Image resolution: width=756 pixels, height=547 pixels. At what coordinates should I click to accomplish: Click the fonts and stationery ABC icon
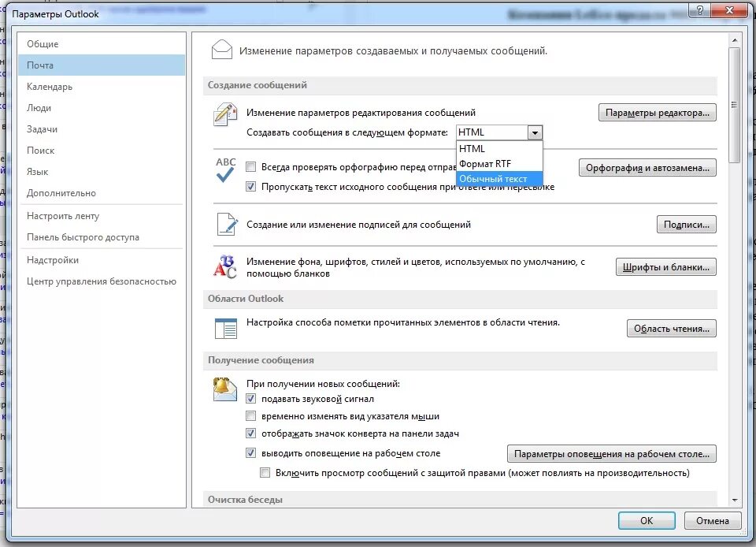click(x=224, y=266)
